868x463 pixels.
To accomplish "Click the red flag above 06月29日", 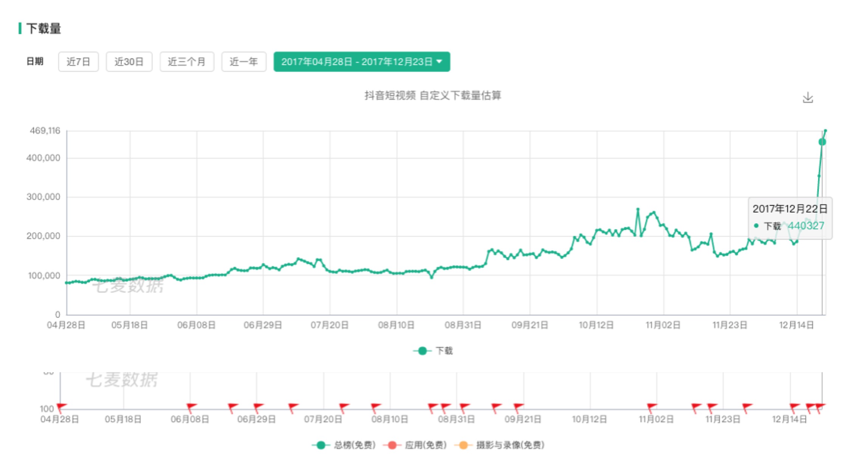I will (258, 408).
